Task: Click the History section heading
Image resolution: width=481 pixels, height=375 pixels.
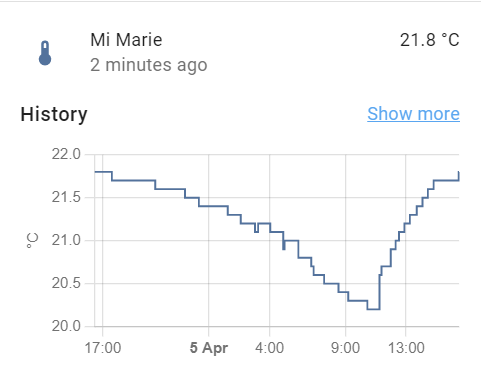Action: [x=54, y=114]
